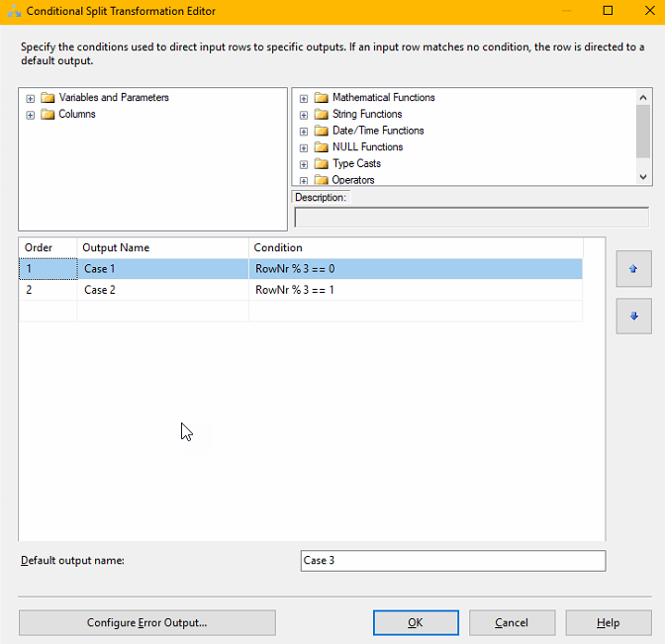Expand the Columns tree node

pyautogui.click(x=31, y=115)
